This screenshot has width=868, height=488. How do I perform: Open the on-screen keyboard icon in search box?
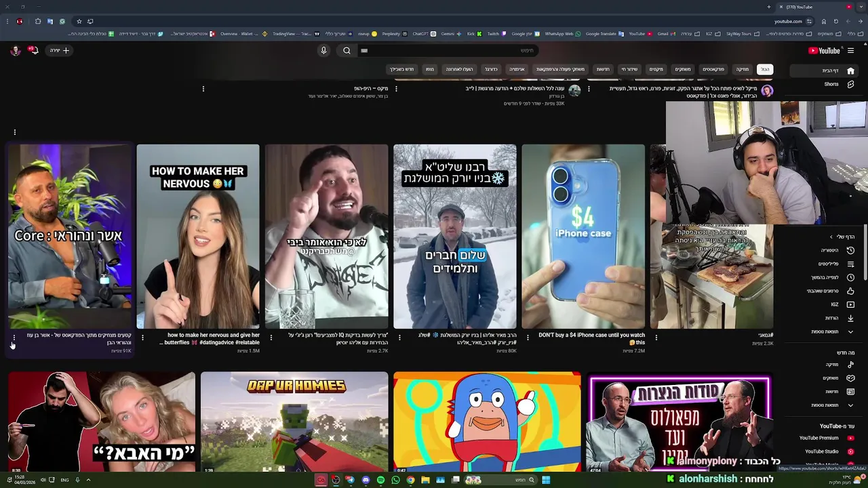(364, 50)
